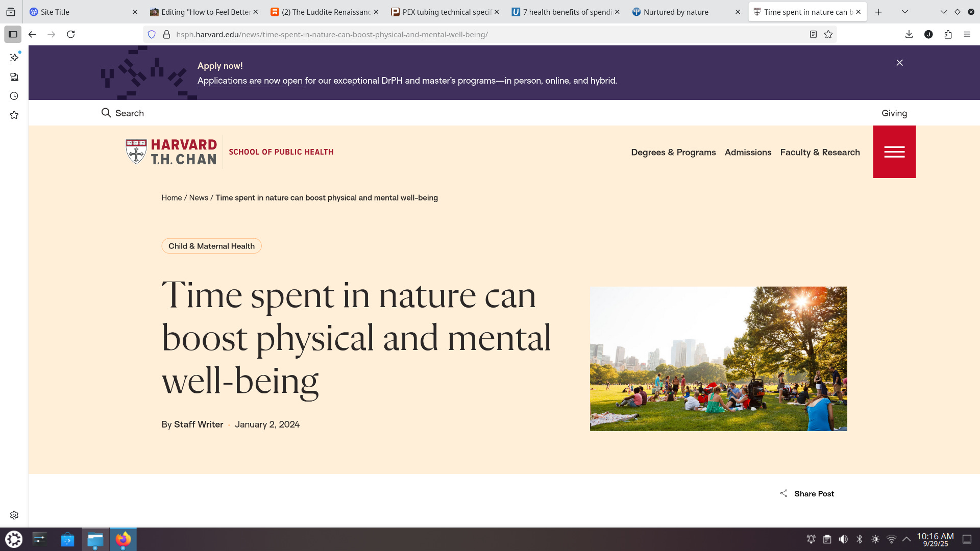Open Degrees & Programs menu
This screenshot has height=551, width=980.
coord(673,152)
